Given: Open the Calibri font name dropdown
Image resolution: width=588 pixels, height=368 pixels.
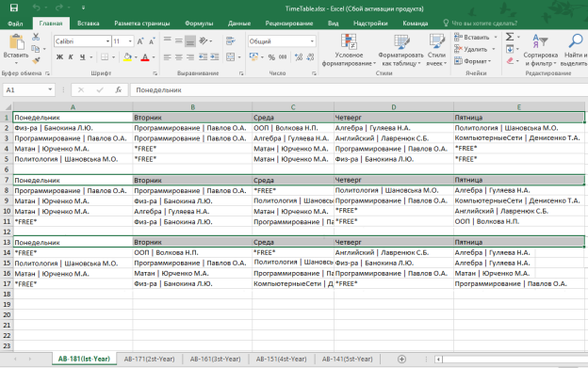Looking at the screenshot, I should click(x=107, y=41).
